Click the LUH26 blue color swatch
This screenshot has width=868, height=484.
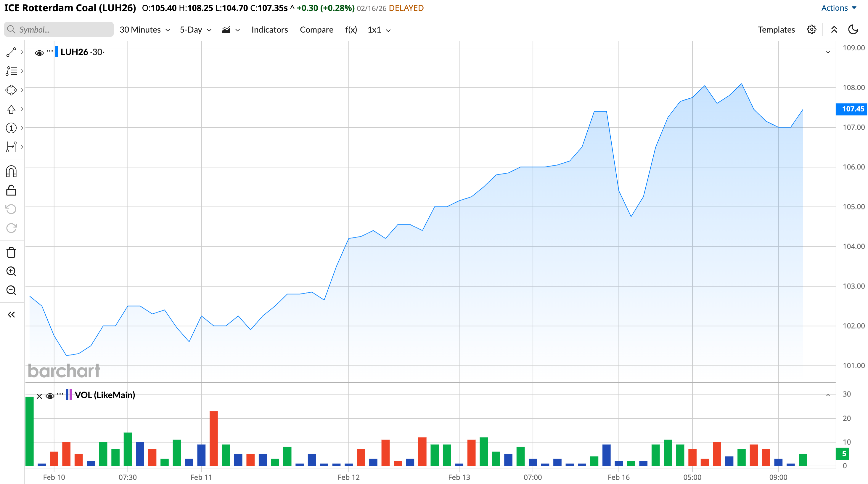pyautogui.click(x=56, y=52)
